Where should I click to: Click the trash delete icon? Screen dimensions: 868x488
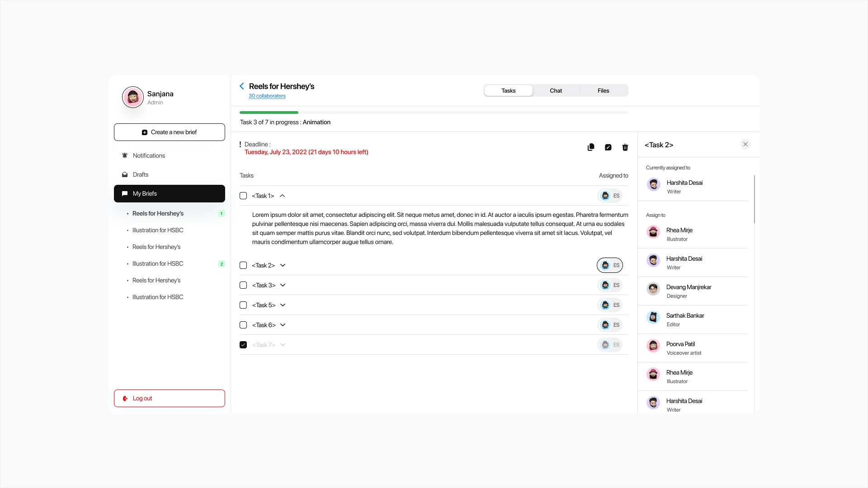pos(625,147)
